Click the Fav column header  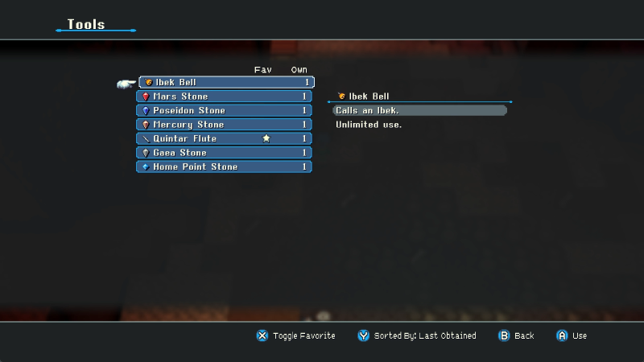click(263, 70)
